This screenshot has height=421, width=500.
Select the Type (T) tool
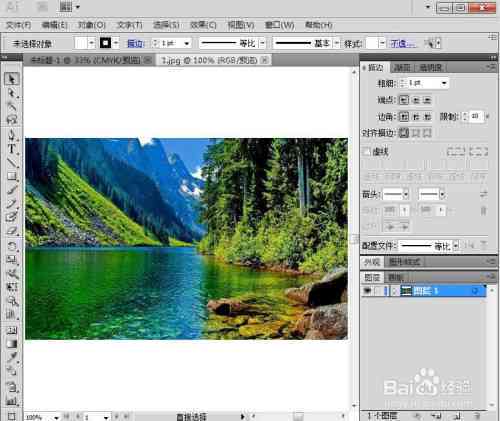(12, 149)
